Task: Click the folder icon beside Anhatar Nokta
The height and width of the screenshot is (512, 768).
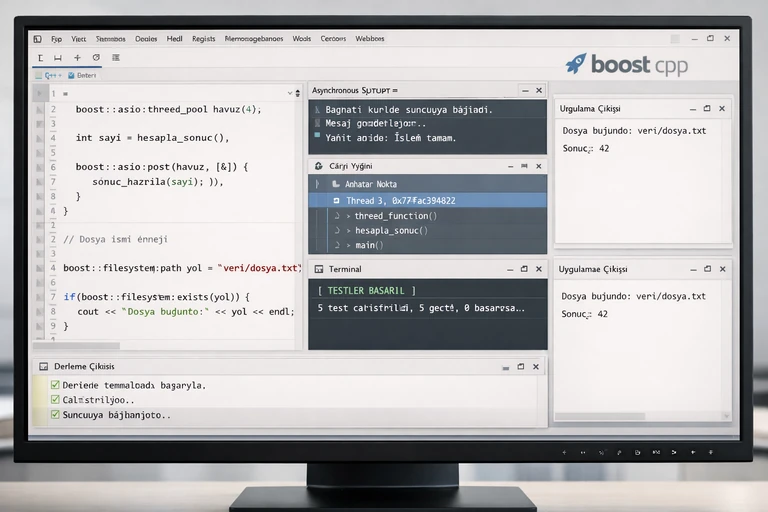Action: (x=336, y=184)
